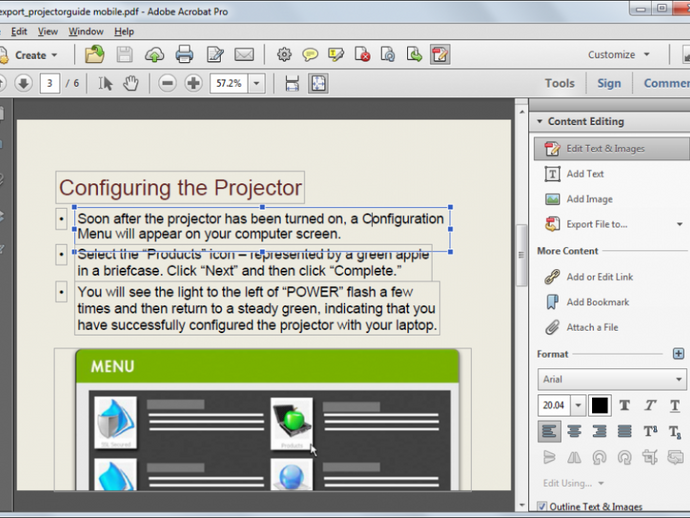The image size is (690, 518).
Task: Click the scrolling mode page icon
Action: point(292,83)
